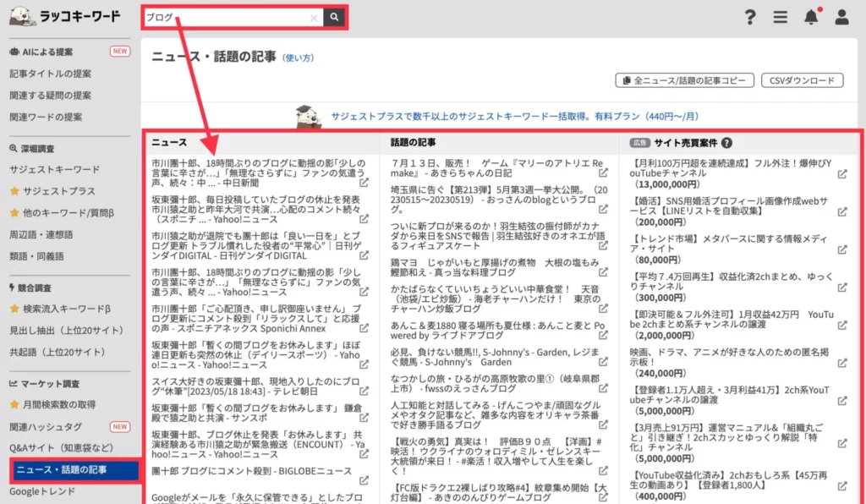Open the external-link icon for ライブドアブログ entry
Screen dimensions: 866x504
tap(603, 335)
